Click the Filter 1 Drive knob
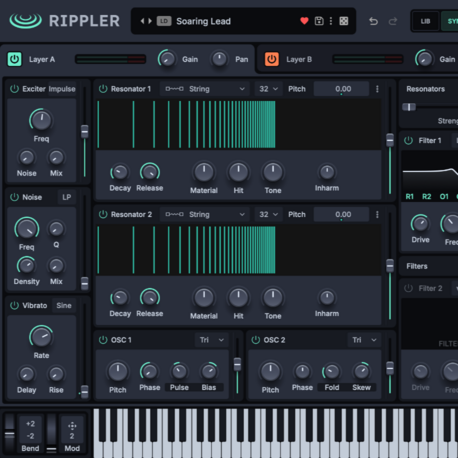 tap(420, 223)
